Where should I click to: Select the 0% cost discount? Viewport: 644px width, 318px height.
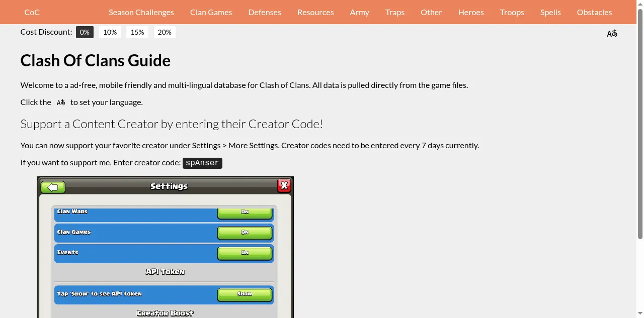click(85, 32)
